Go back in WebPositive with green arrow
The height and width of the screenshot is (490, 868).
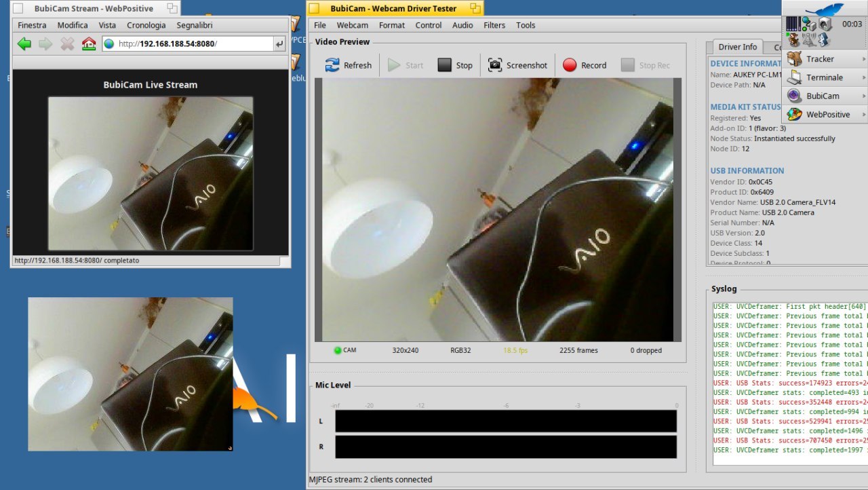[x=24, y=44]
